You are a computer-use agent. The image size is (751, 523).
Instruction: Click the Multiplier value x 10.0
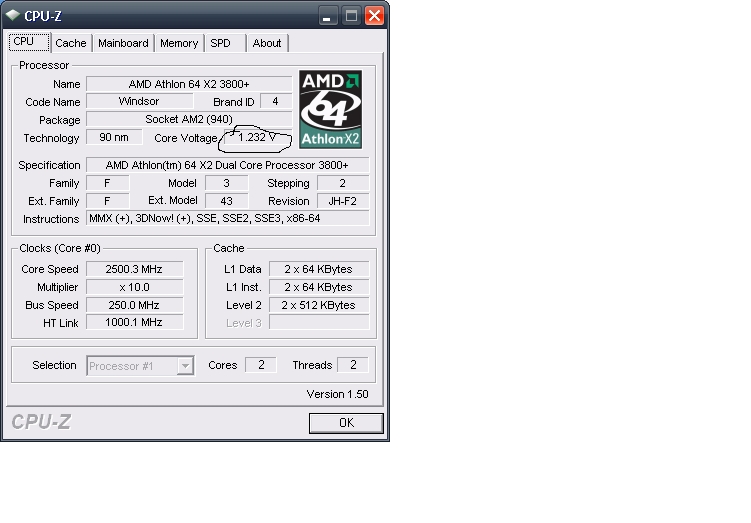tap(135, 287)
